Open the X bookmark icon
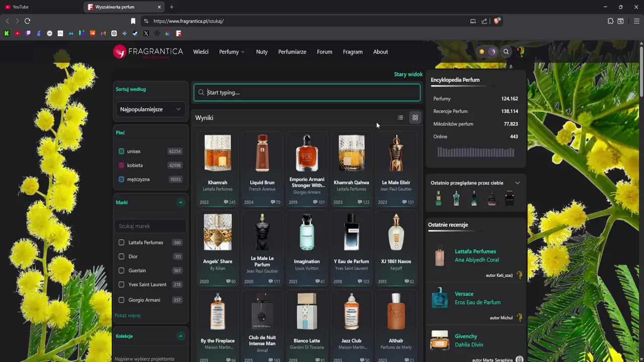This screenshot has height=362, width=644. click(x=146, y=34)
